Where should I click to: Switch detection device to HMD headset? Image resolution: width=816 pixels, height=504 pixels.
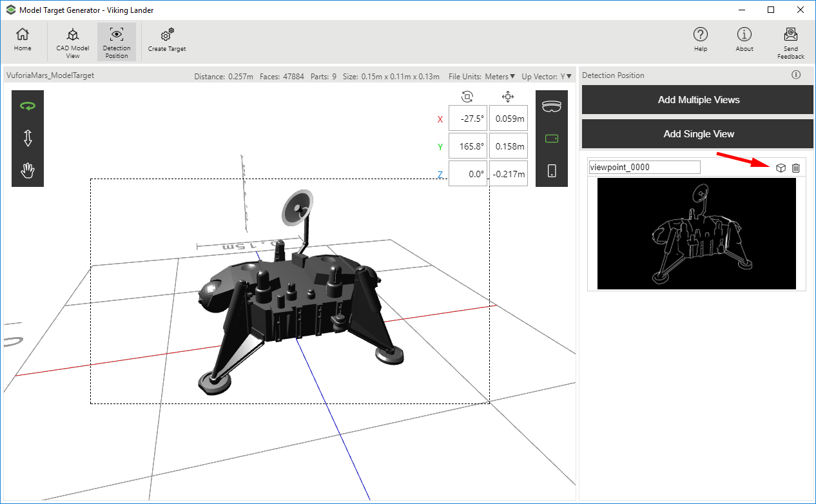(552, 107)
